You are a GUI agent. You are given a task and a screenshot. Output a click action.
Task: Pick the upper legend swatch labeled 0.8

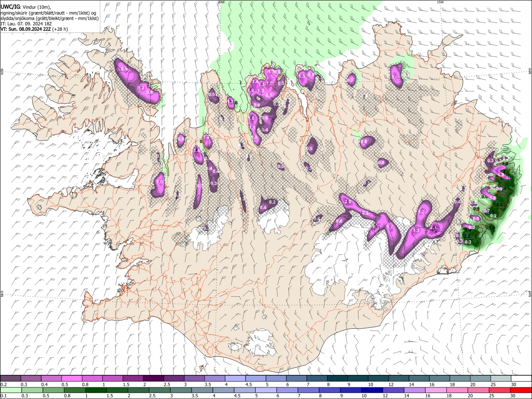pyautogui.click(x=92, y=378)
